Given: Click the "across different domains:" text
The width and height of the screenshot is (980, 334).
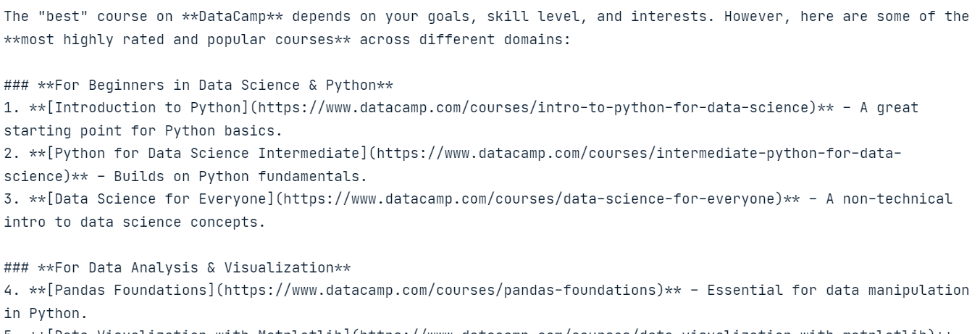Looking at the screenshot, I should pos(465,40).
